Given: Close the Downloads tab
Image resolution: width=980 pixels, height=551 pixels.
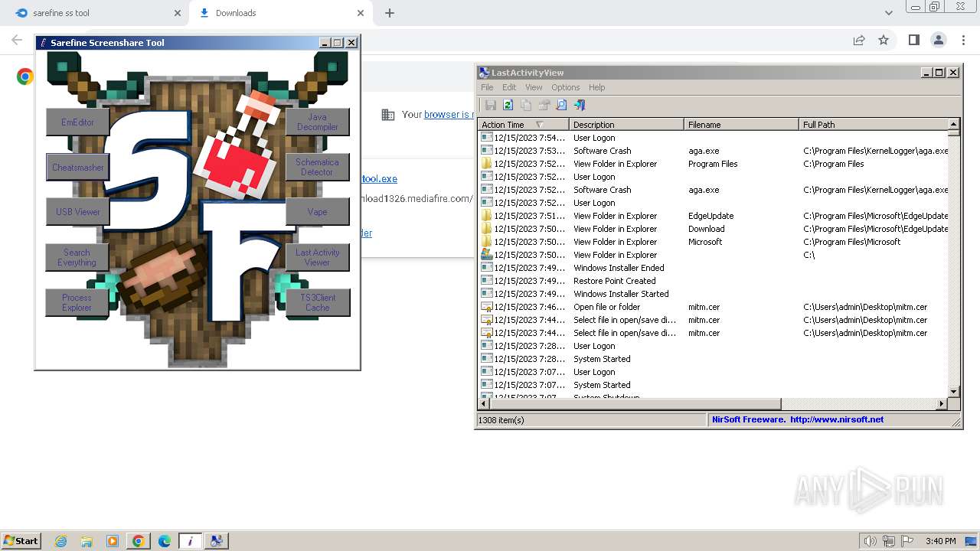Looking at the screenshot, I should pos(361,13).
